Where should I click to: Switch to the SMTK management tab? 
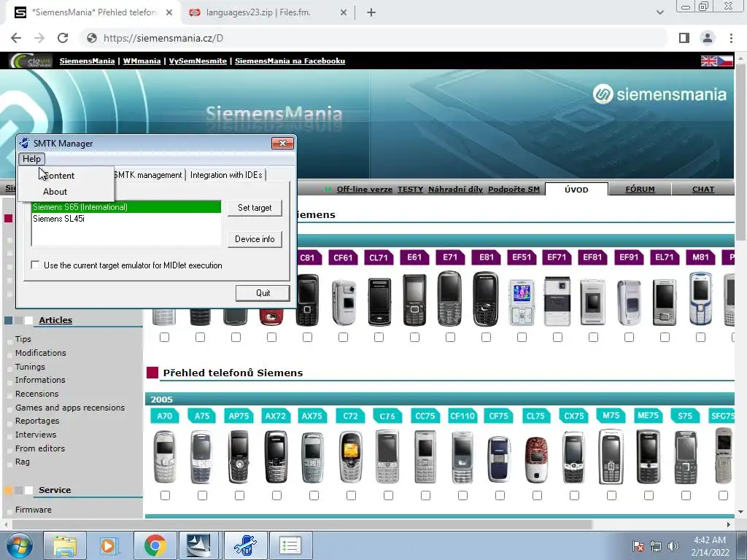(148, 175)
